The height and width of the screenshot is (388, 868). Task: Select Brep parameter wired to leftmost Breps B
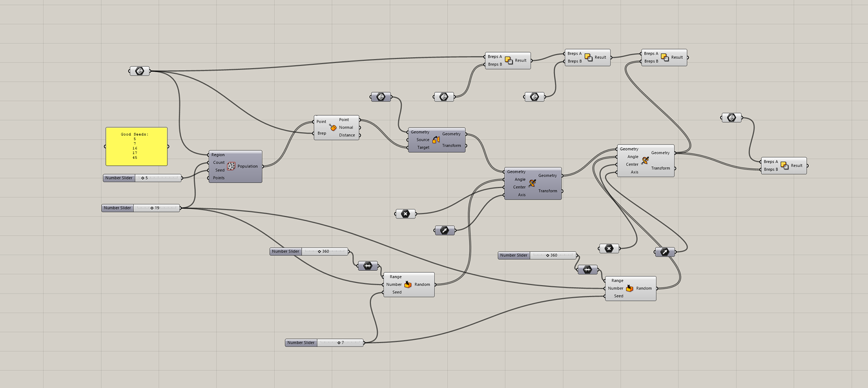(x=444, y=97)
